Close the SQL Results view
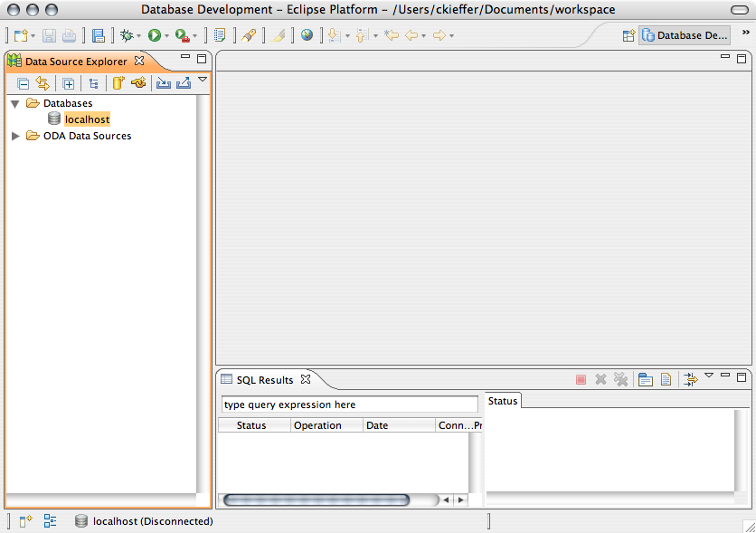756x533 pixels. (x=306, y=379)
